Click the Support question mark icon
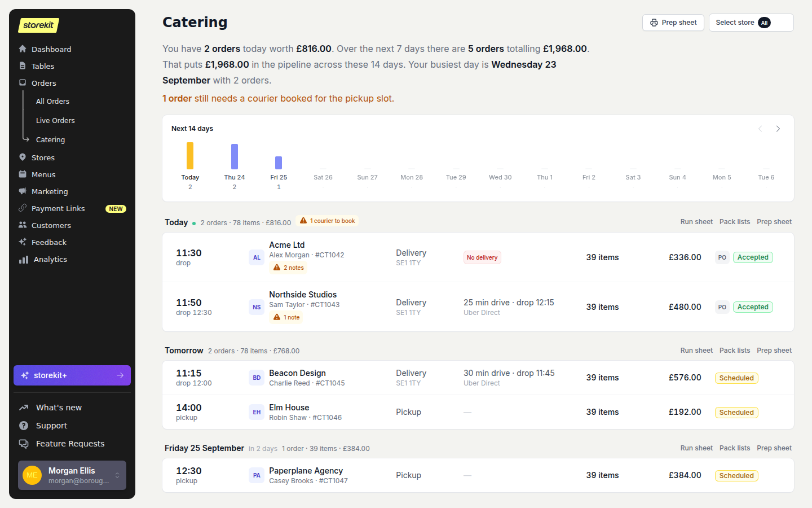812x508 pixels. click(x=24, y=426)
